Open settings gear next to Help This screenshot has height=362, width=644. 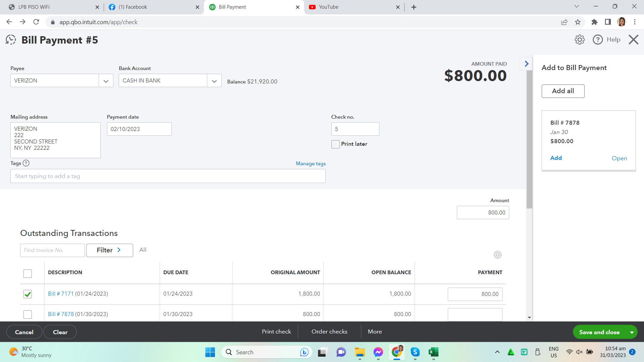(x=579, y=40)
